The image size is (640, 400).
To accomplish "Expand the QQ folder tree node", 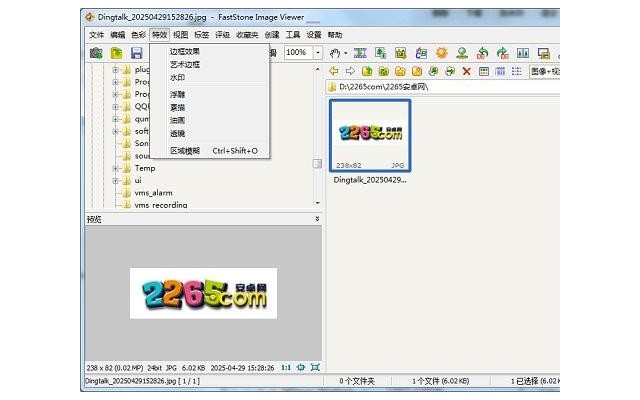I will tap(116, 107).
